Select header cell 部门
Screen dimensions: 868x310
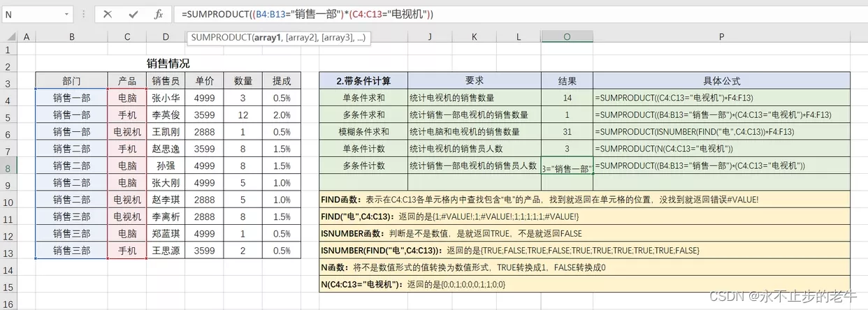(x=71, y=80)
